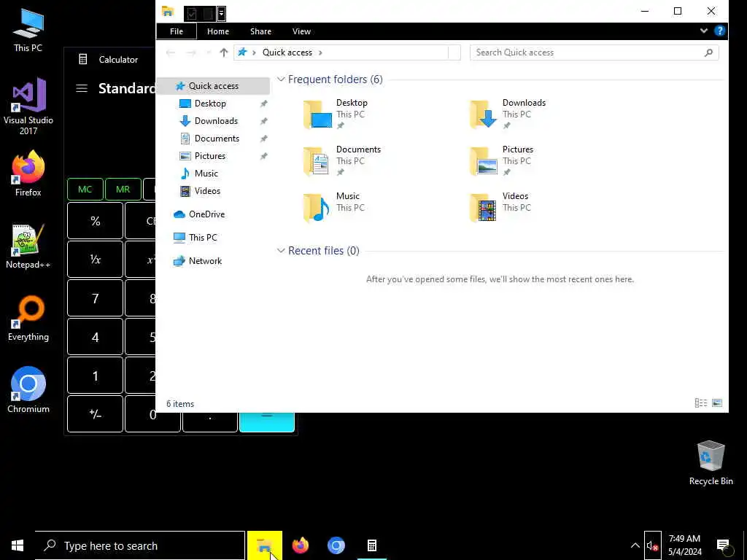Select the Documents frequent folder icon
Image resolution: width=747 pixels, height=560 pixels.
coord(318,161)
